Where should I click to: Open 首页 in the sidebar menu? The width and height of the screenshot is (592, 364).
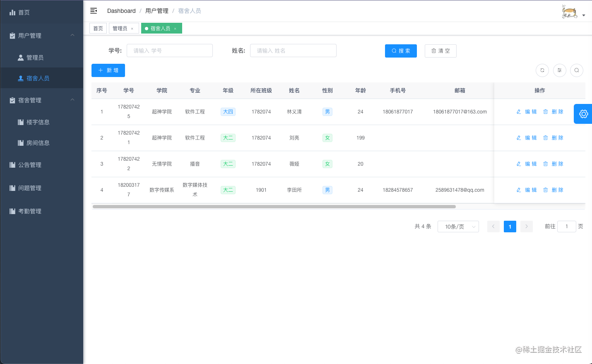tap(42, 12)
